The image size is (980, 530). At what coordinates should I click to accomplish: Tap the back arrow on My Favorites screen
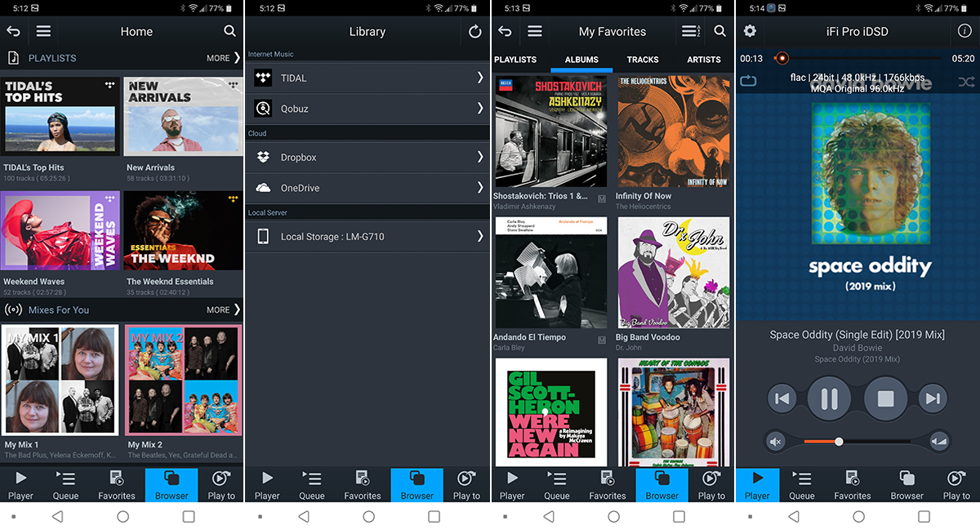click(505, 31)
